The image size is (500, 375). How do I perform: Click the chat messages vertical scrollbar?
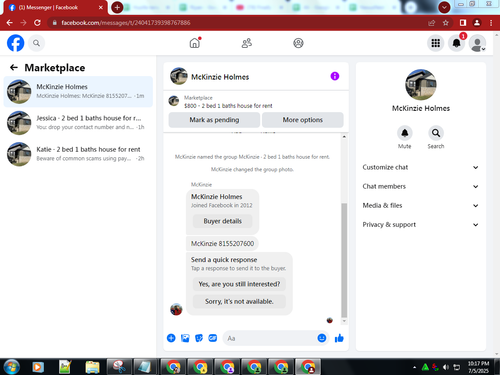(344, 260)
